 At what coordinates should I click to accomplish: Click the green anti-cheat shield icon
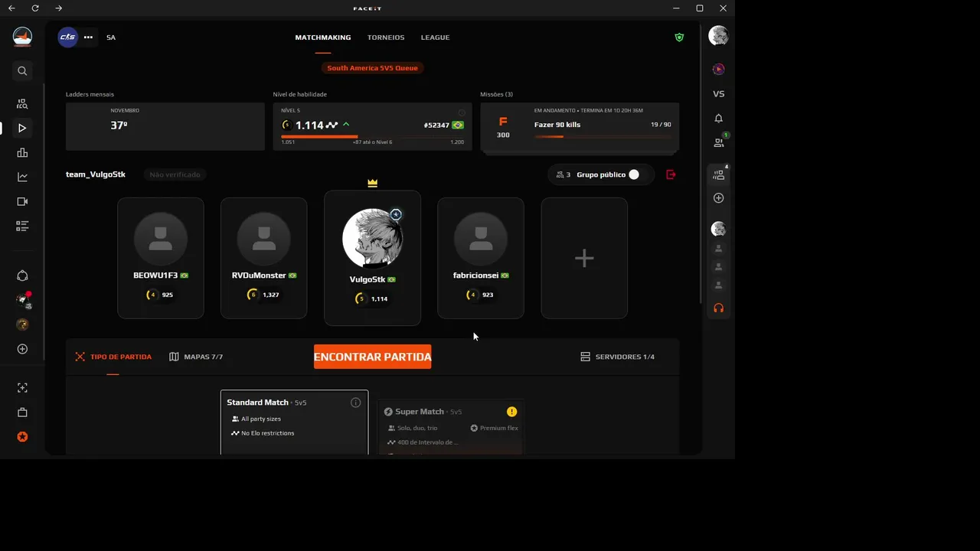679,37
